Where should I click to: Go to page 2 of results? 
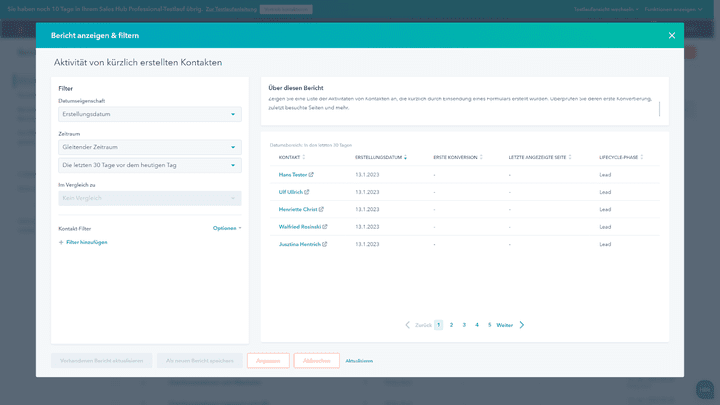point(451,325)
